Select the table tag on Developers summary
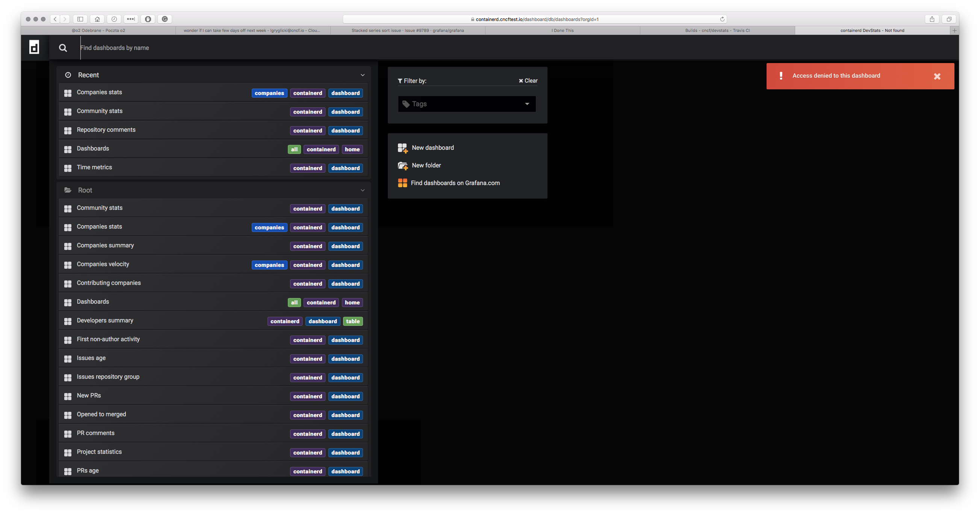Image resolution: width=980 pixels, height=515 pixels. [352, 321]
